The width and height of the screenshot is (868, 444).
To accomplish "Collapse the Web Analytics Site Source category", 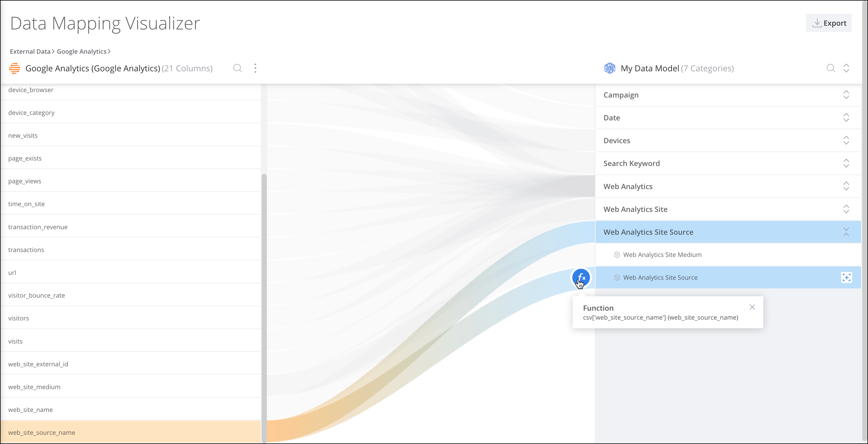I will (x=846, y=232).
